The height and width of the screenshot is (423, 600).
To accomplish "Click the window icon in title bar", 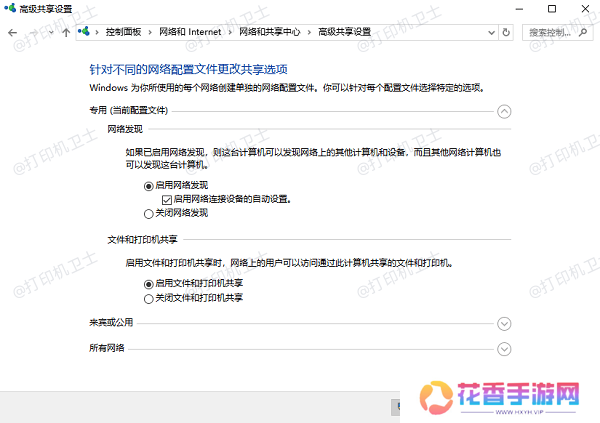I will pyautogui.click(x=11, y=9).
